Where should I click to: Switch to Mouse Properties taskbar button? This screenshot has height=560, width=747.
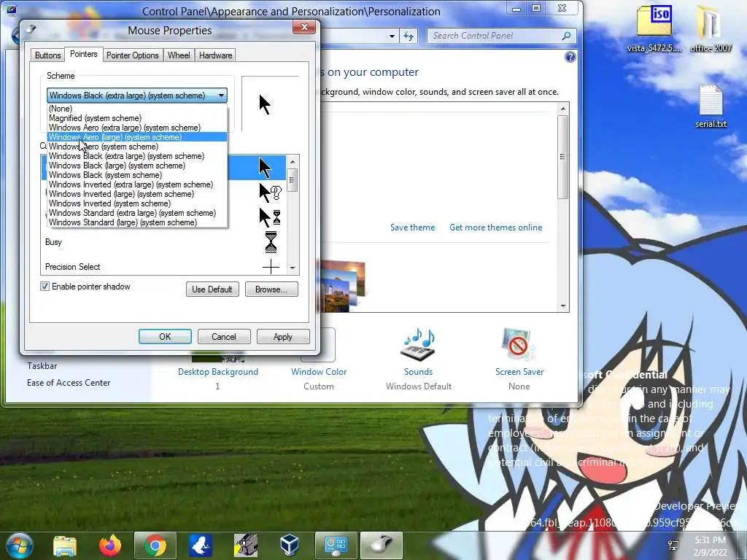tap(382, 545)
